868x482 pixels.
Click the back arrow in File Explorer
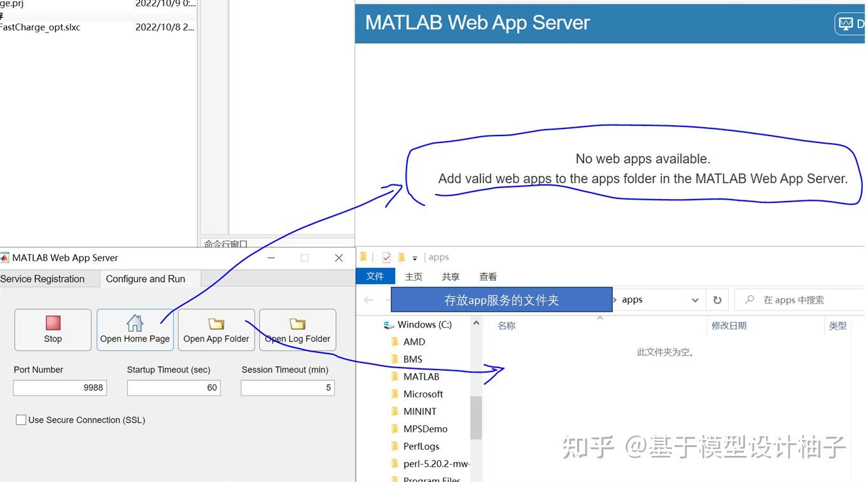click(368, 300)
